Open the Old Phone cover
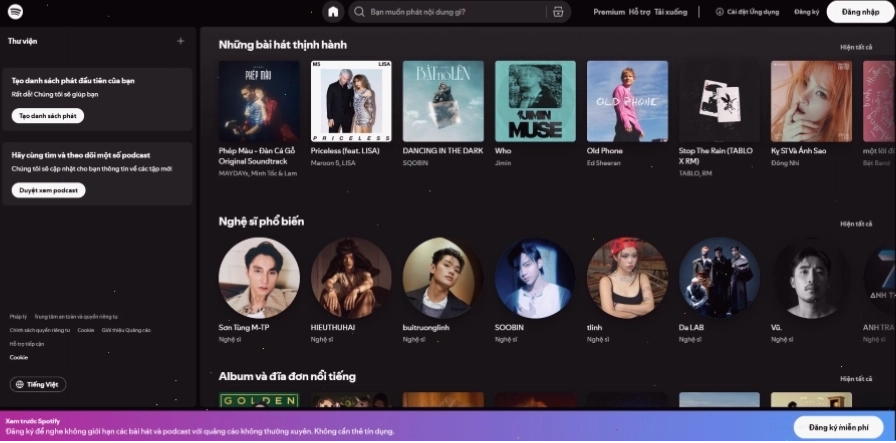This screenshot has width=896, height=443. (x=627, y=101)
